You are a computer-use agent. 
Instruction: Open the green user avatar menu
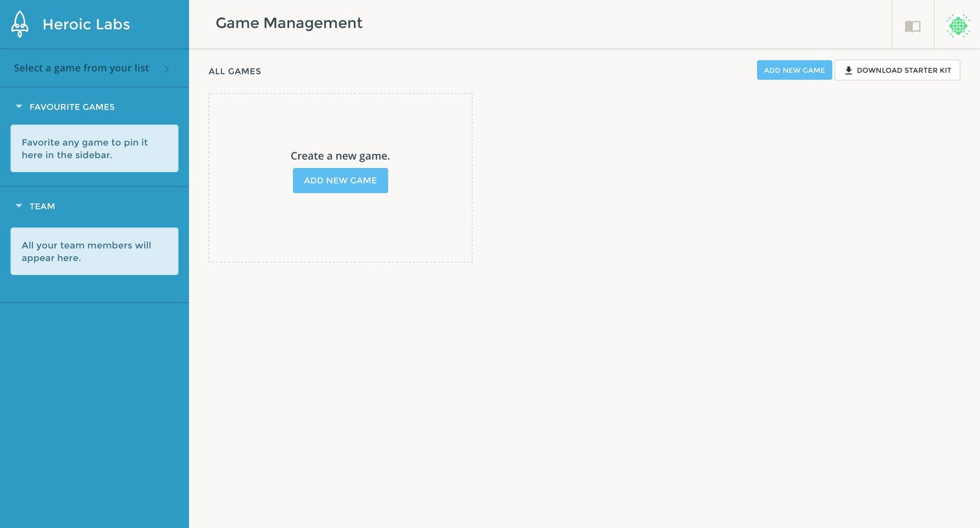click(x=958, y=26)
